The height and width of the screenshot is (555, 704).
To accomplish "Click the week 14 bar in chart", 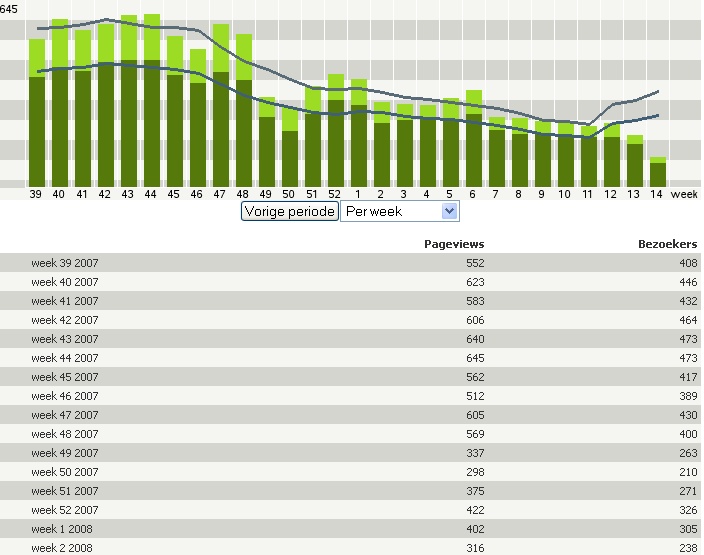I will point(657,173).
